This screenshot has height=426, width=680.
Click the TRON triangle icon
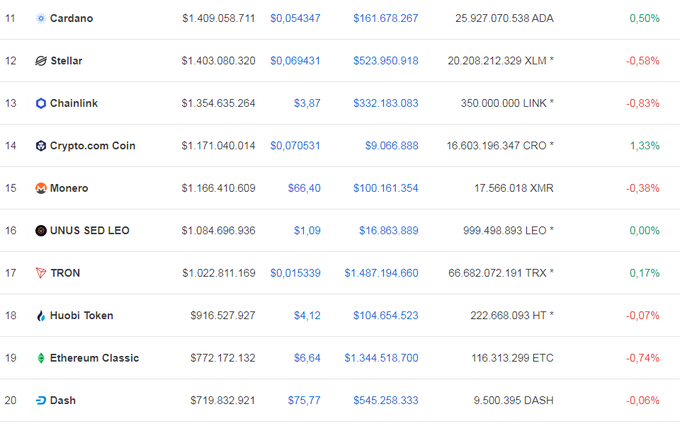(41, 273)
